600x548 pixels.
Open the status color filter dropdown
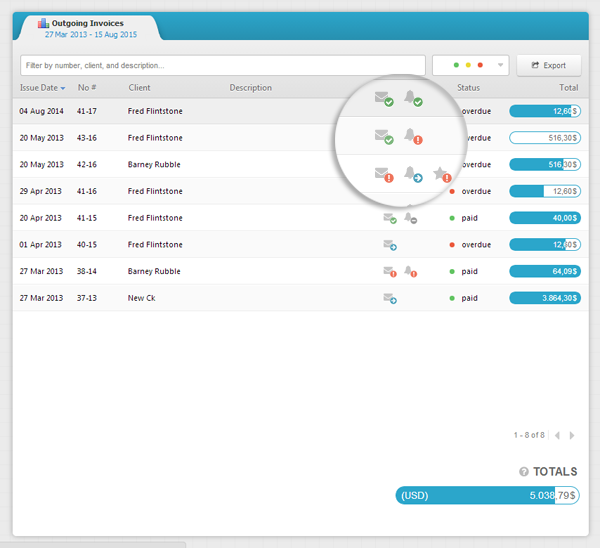[470, 65]
